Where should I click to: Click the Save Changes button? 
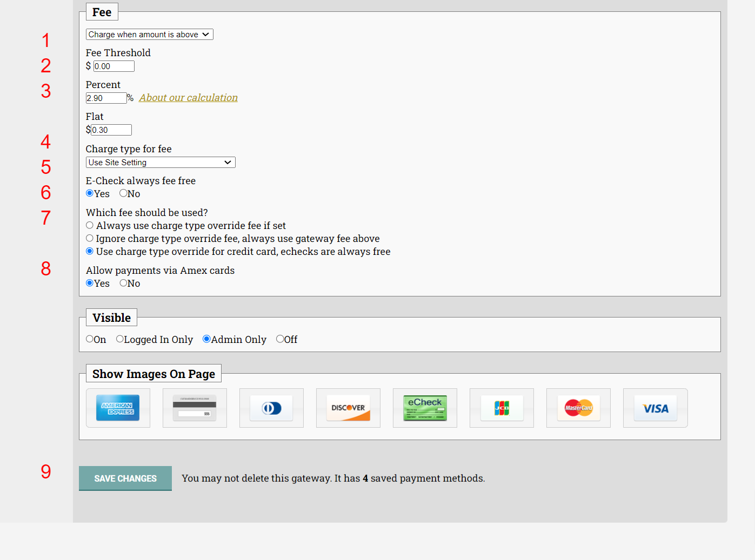click(x=125, y=478)
